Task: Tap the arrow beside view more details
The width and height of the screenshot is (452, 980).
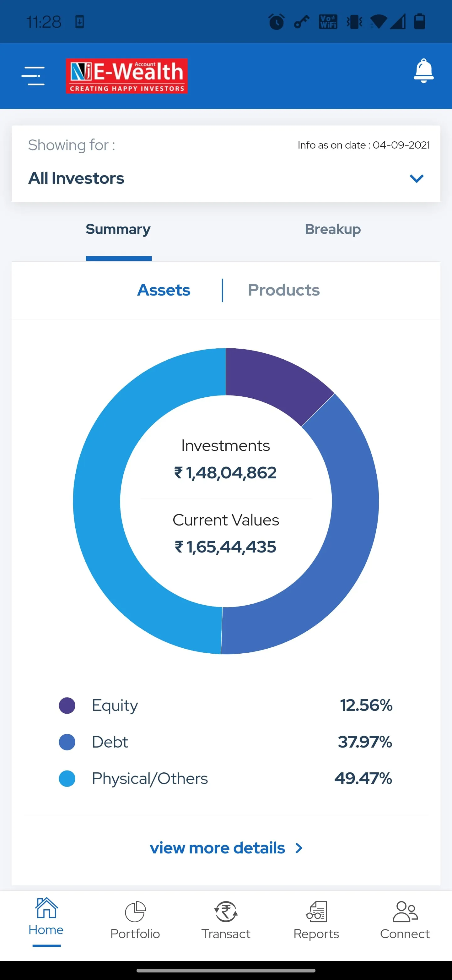Action: pos(299,848)
